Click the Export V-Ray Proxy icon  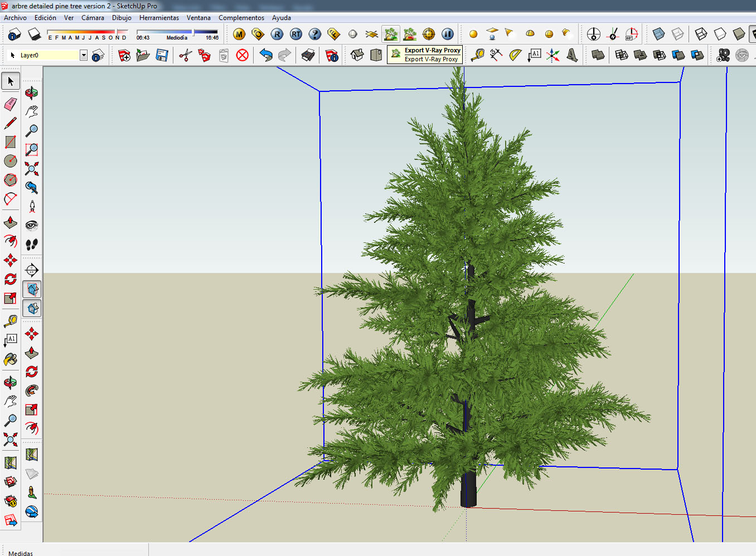(391, 34)
